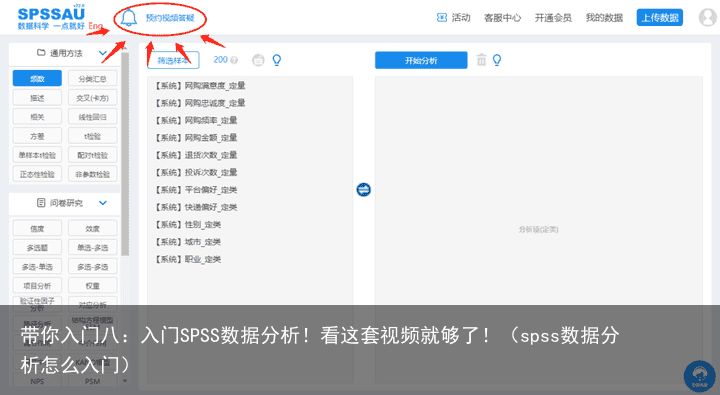Viewport: 720px width, 395px height.
Task: Open the 预约视频答疑 link
Action: click(170, 18)
